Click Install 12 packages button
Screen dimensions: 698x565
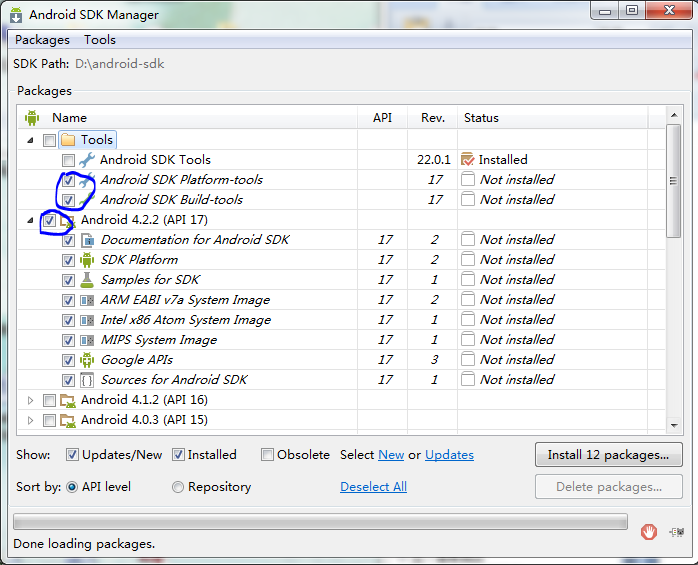(609, 455)
